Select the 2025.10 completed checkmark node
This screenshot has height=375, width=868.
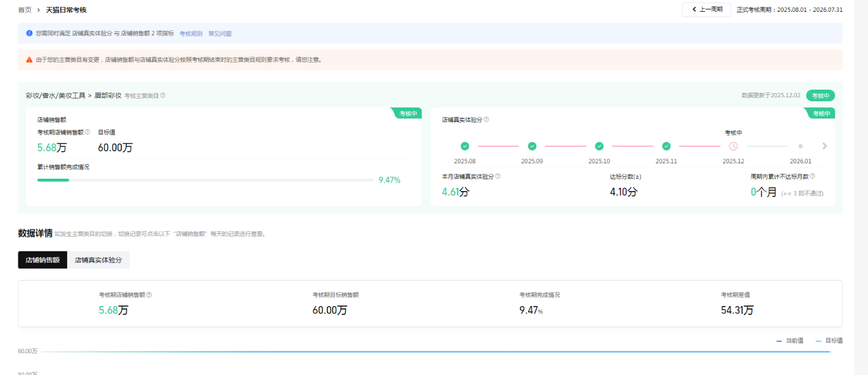click(599, 146)
